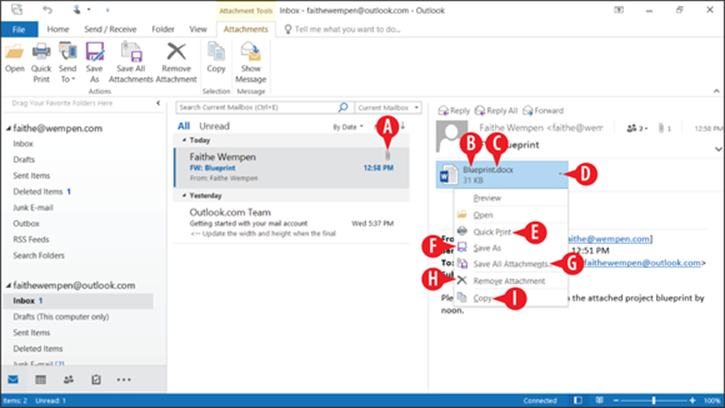This screenshot has width=725, height=408.
Task: Select the Outlook.com Team message
Action: point(292,223)
